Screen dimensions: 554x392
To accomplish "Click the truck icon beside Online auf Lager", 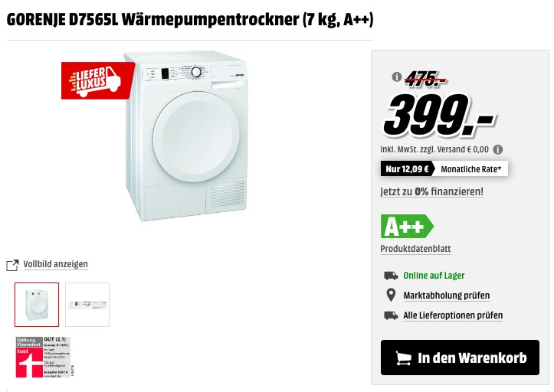I will pos(391,276).
